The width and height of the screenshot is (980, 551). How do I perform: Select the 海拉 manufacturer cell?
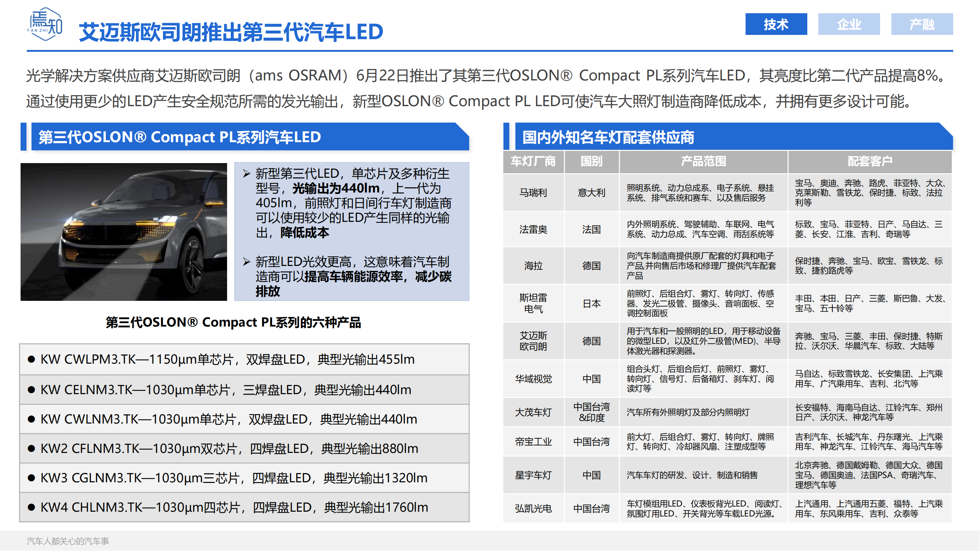pos(534,266)
